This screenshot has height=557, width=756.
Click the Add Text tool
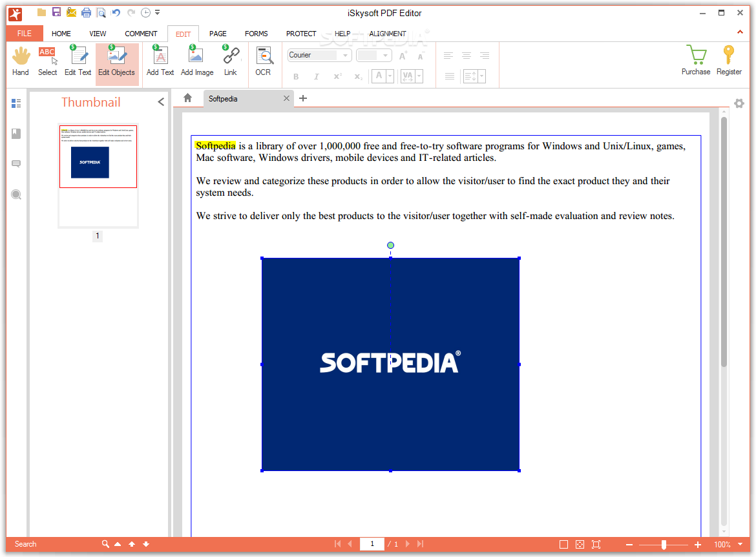tap(160, 62)
